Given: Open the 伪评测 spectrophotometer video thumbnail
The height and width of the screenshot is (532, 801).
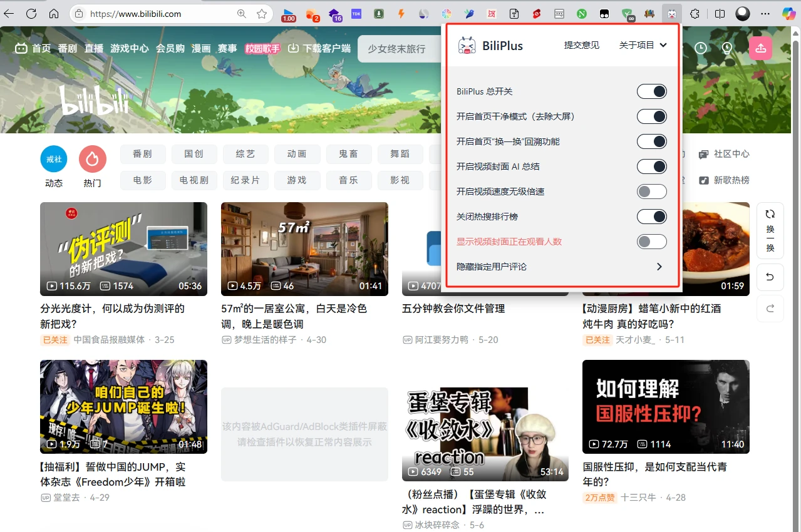Looking at the screenshot, I should [123, 249].
